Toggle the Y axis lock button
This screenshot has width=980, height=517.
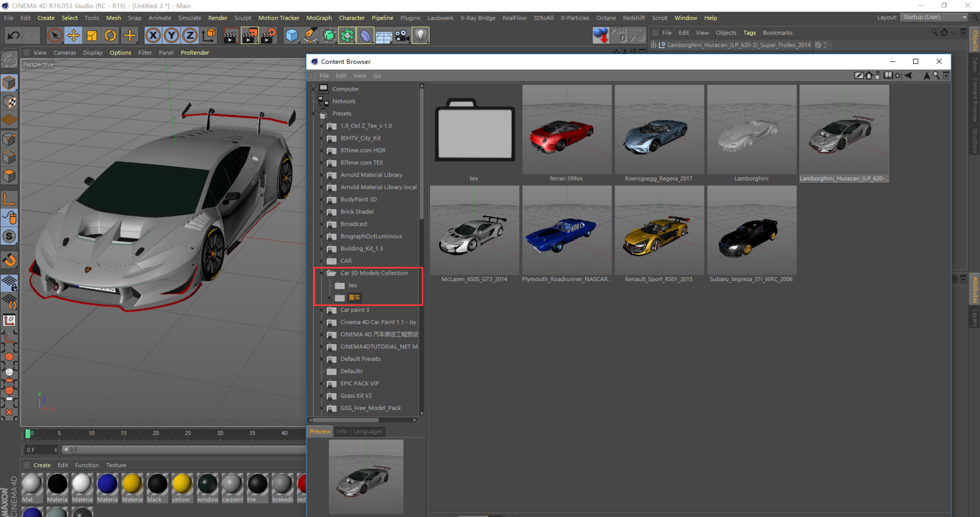point(171,35)
